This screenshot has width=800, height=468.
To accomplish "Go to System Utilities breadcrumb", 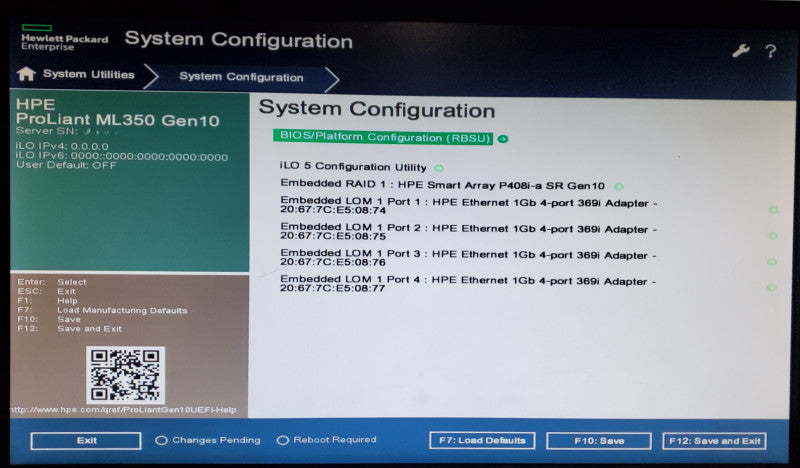I will pyautogui.click(x=88, y=75).
